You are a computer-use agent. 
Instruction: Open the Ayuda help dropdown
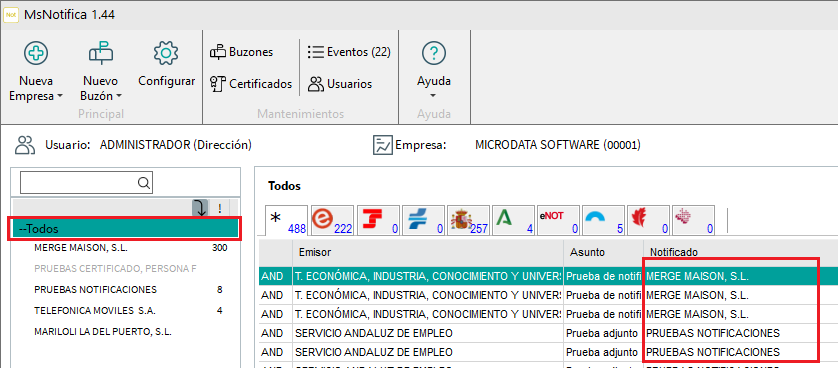[x=433, y=71]
